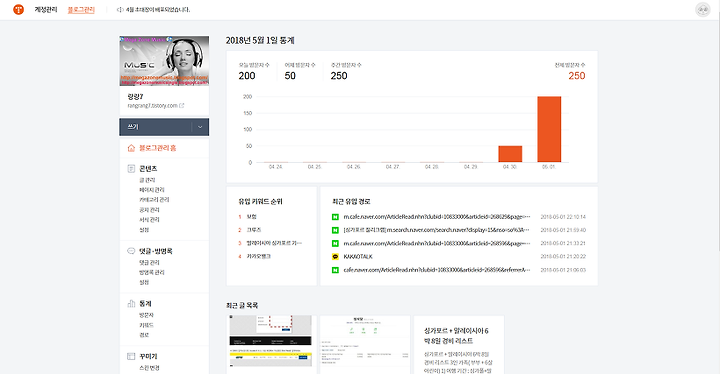Open the first recent post thumbnail with a yellow banner
The width and height of the screenshot is (720, 374).
[x=270, y=345]
